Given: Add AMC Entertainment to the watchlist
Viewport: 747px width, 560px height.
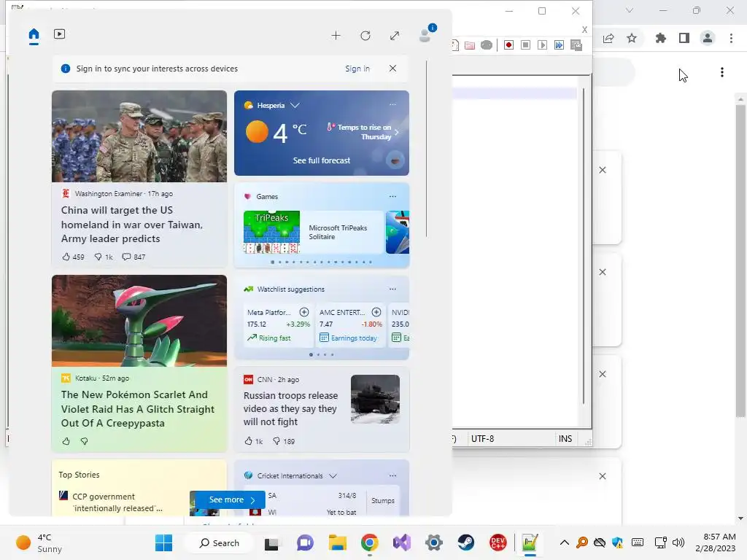Looking at the screenshot, I should tap(376, 312).
